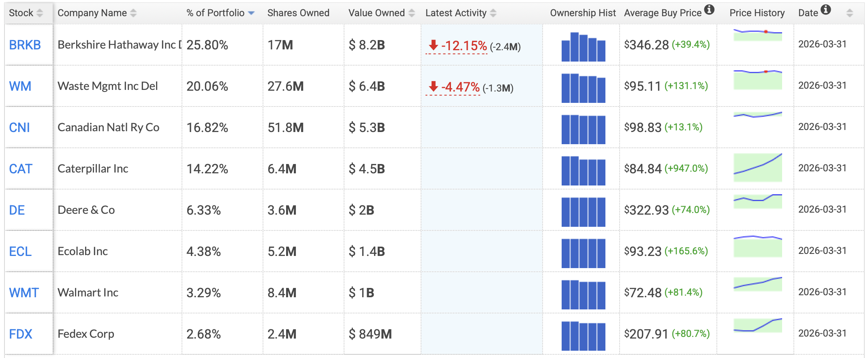Open the ECL ticker link
Viewport: 868px width, 358px height.
(20, 251)
